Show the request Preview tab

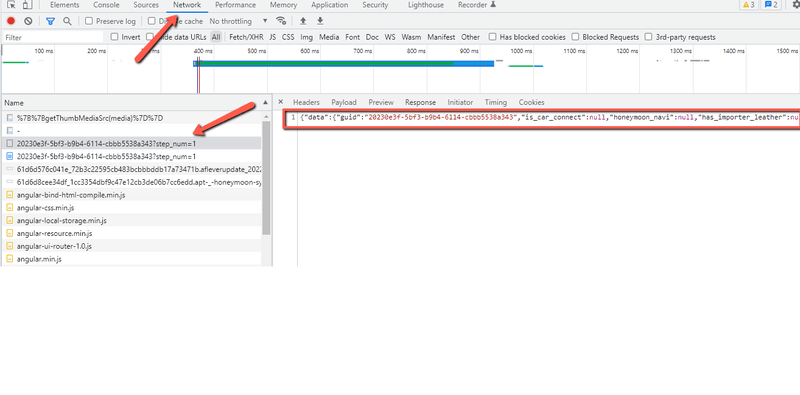coord(381,102)
